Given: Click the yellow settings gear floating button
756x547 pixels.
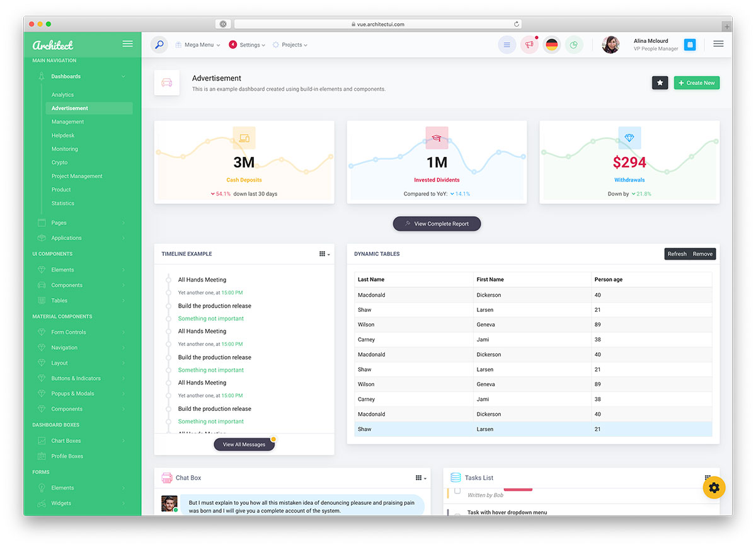Looking at the screenshot, I should [714, 488].
